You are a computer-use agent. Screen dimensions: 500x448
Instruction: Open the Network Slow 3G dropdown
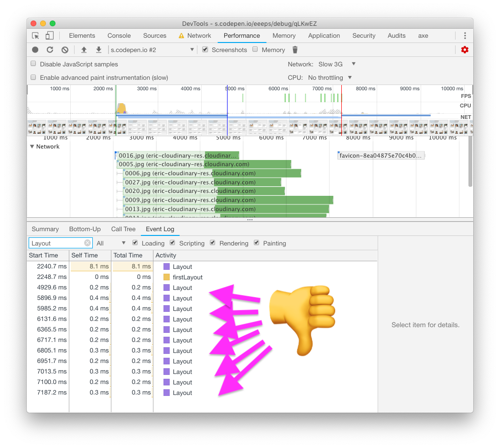337,64
